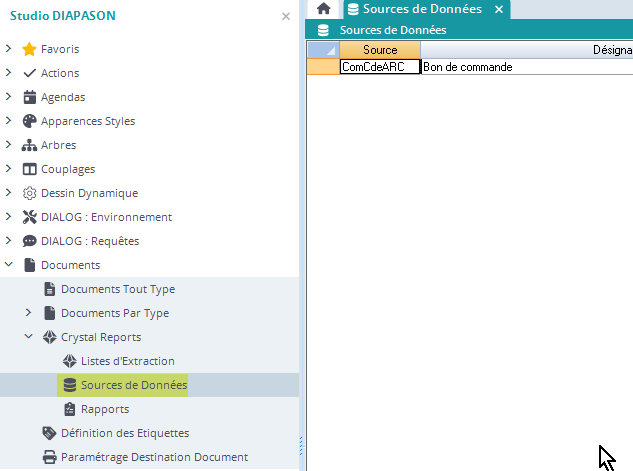Click the Paramétrage Destination Document printer icon
This screenshot has width=633, height=471.
pyautogui.click(x=49, y=457)
